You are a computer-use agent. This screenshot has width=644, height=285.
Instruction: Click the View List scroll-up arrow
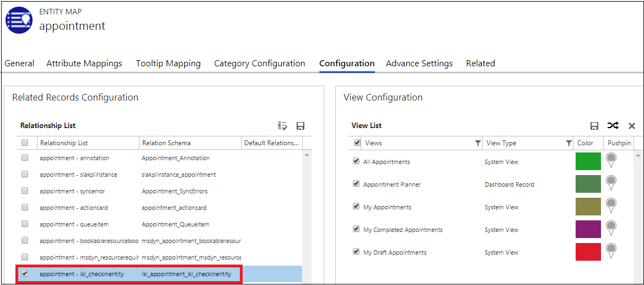pyautogui.click(x=638, y=155)
